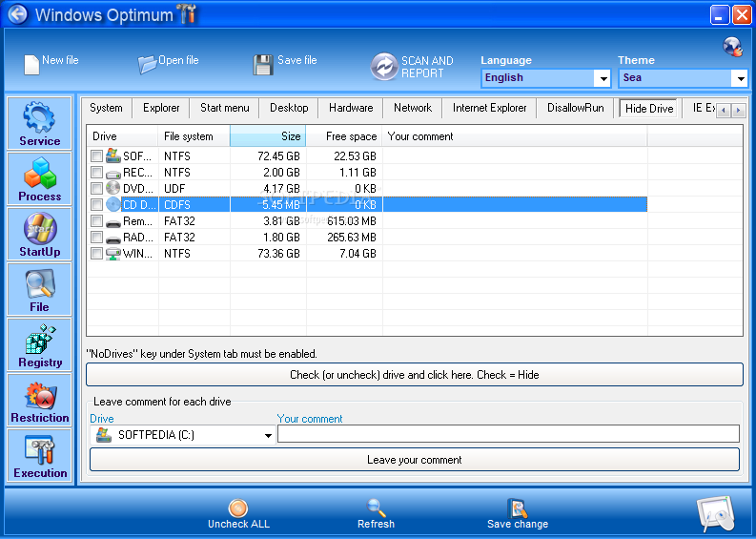Click the monitor icon at bottom right
The image size is (756, 539).
(716, 514)
